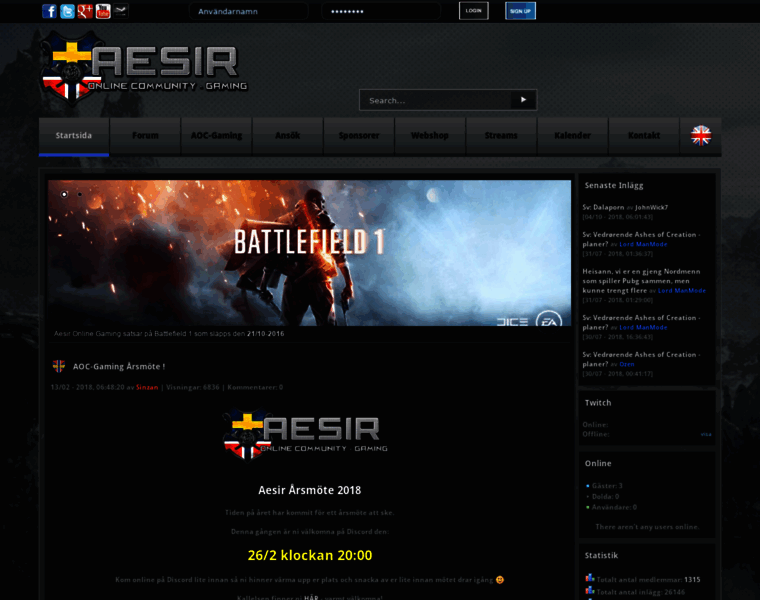Open JohnWick7's profile link
This screenshot has height=600, width=760.
click(651, 207)
